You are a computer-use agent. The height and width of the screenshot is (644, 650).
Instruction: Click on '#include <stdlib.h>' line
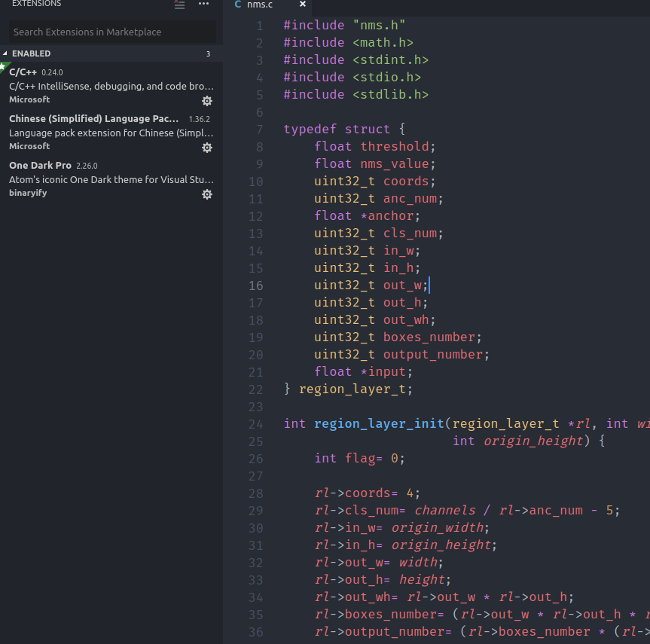click(x=356, y=95)
